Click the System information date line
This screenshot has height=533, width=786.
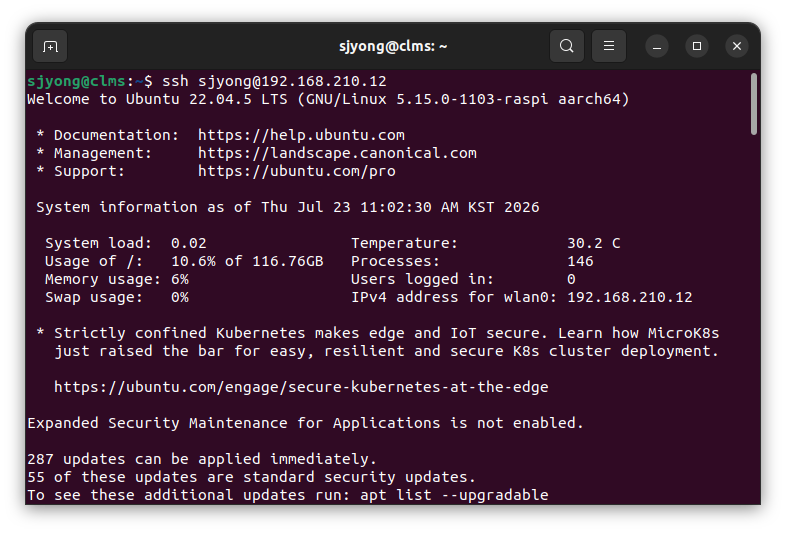point(288,207)
